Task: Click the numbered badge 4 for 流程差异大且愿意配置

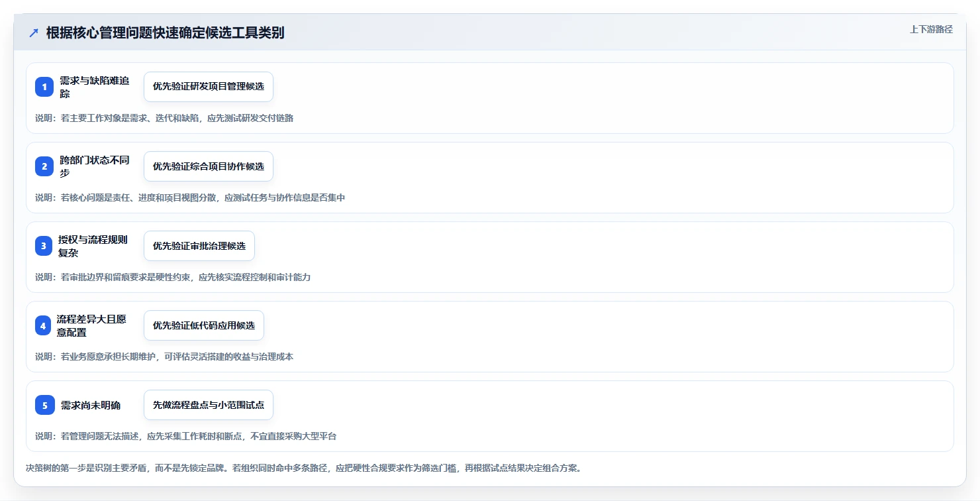Action: coord(43,325)
